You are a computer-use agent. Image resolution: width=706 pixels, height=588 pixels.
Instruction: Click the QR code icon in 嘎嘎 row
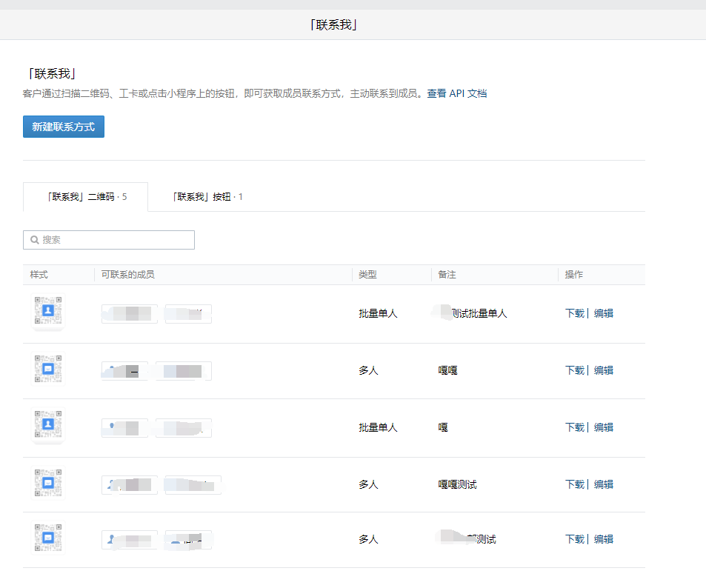tap(48, 369)
